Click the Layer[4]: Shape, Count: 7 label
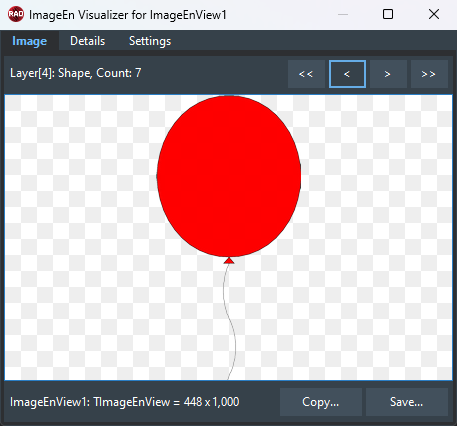The image size is (457, 426). pyautogui.click(x=76, y=73)
